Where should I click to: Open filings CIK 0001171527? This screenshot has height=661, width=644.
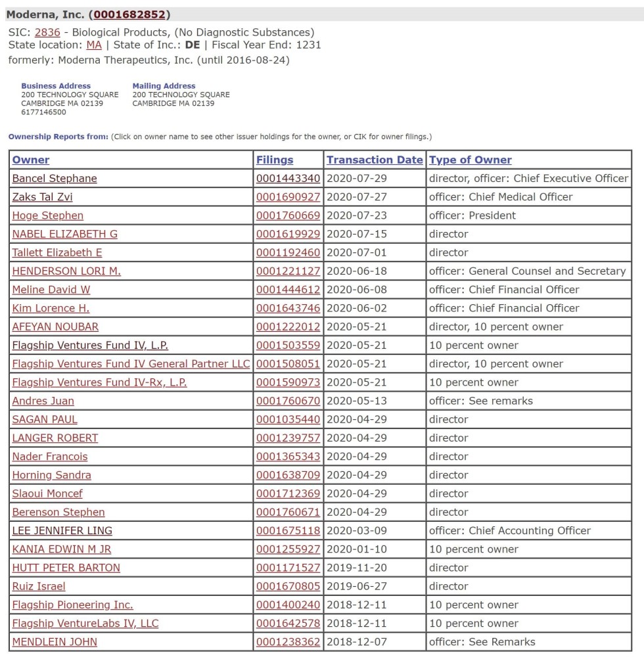(288, 568)
